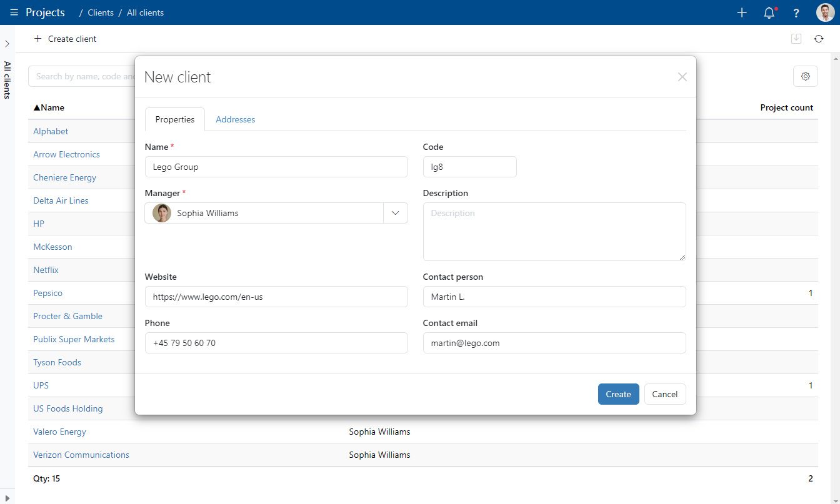
Task: Click the Projects header title
Action: pyautogui.click(x=45, y=12)
